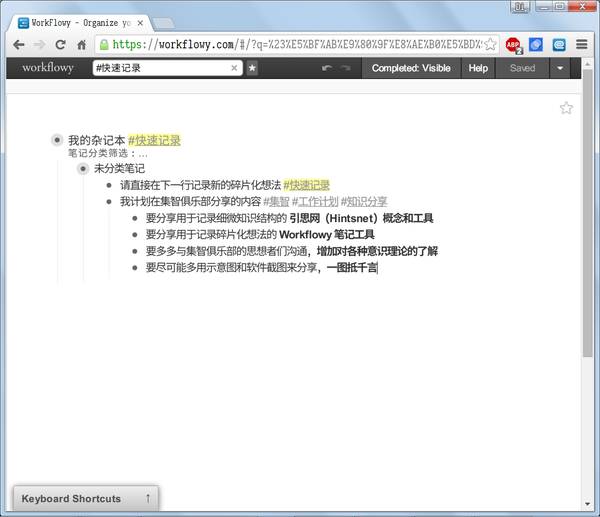
Task: Click bullet of the 一图抵千言 item
Action: coord(135,267)
